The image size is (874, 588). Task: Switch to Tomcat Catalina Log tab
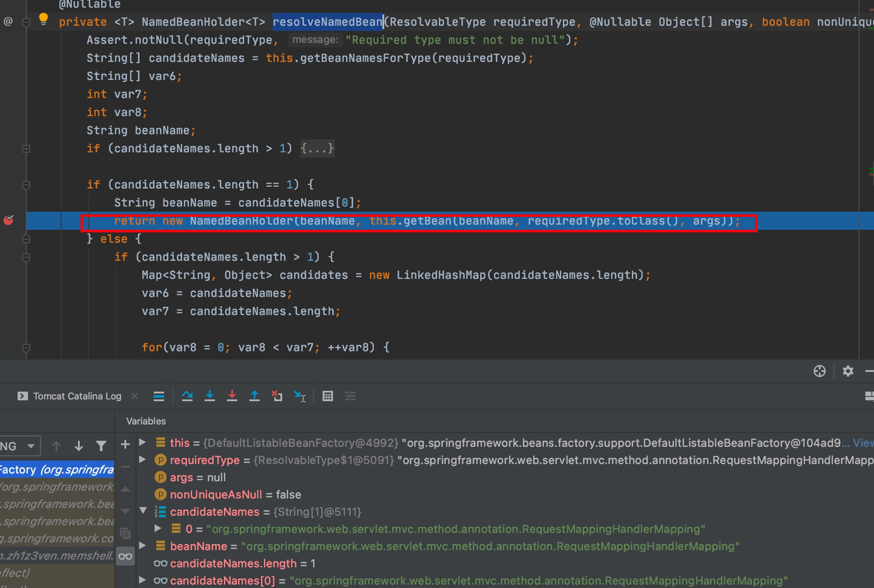coord(77,396)
